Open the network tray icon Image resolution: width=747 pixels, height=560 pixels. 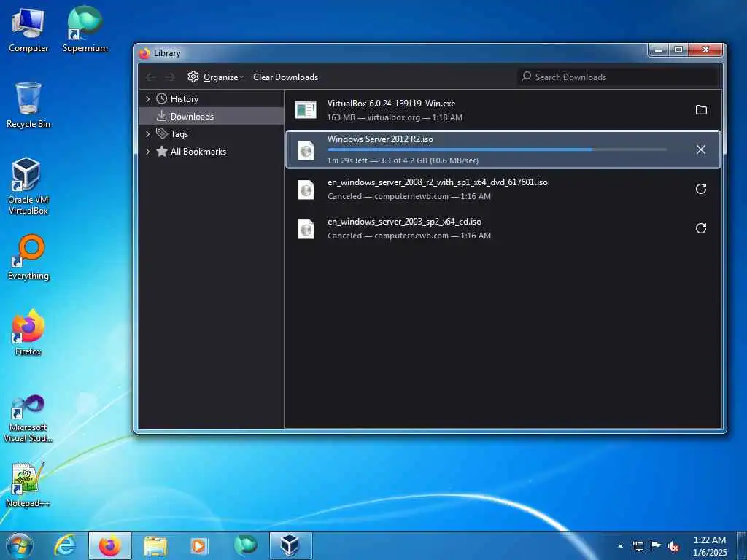tap(638, 546)
